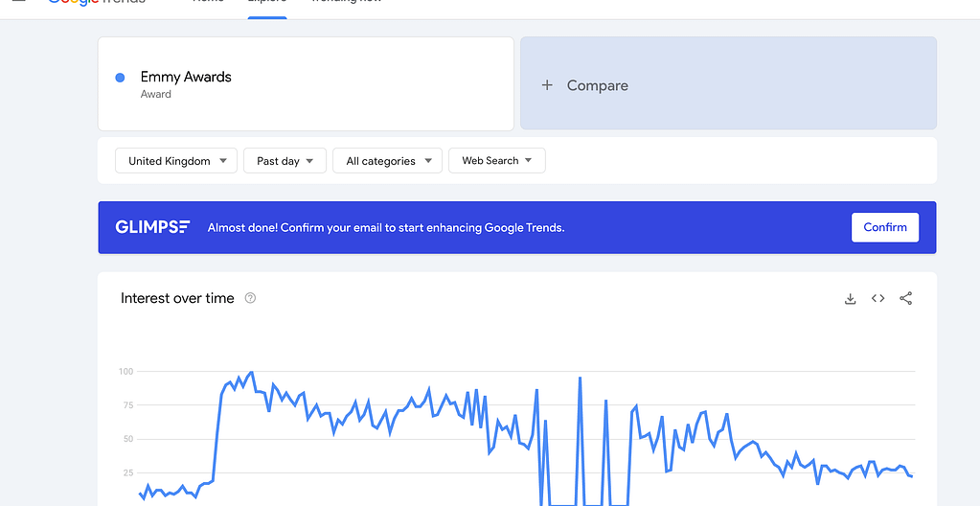Click the plus icon in Compare
Image resolution: width=980 pixels, height=506 pixels.
tap(548, 85)
